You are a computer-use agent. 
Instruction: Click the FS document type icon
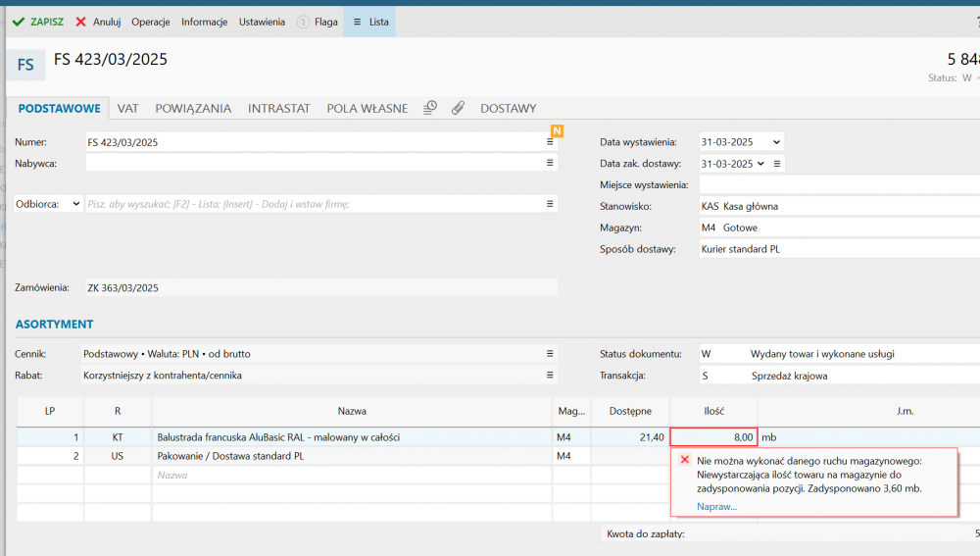[25, 65]
